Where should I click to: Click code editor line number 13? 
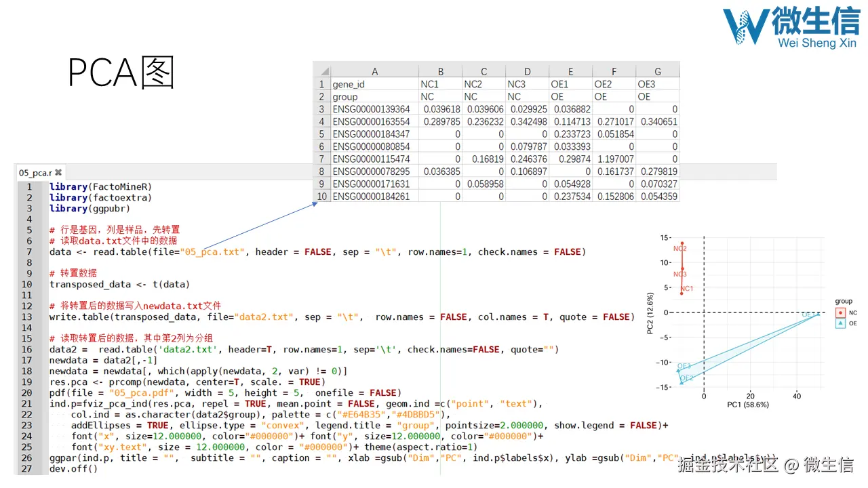pos(28,317)
